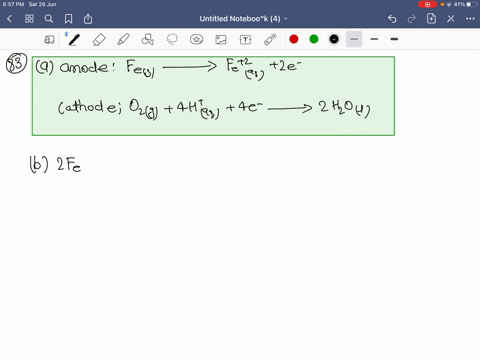The height and width of the screenshot is (360, 480).
Task: Select the Text box tool
Action: pyautogui.click(x=245, y=40)
